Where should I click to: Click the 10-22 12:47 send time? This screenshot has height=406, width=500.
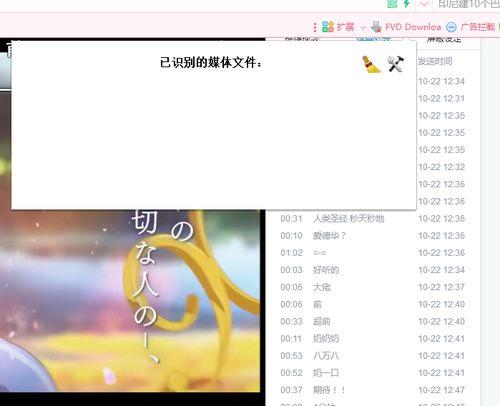(x=441, y=390)
